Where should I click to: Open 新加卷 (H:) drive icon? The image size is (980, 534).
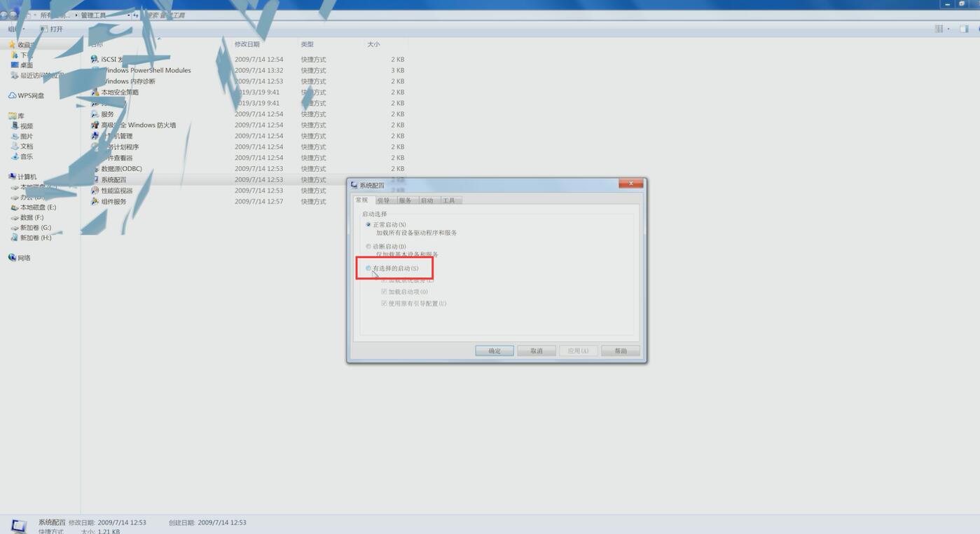click(15, 238)
